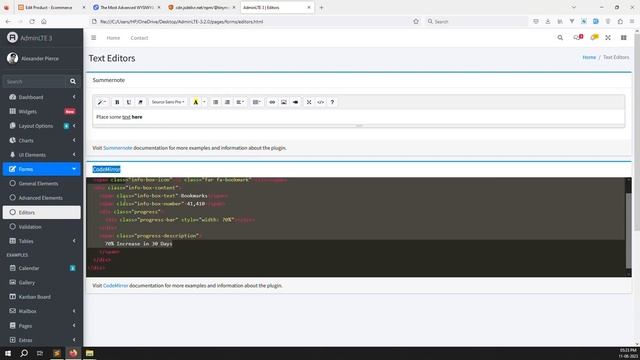Viewport: 640px width, 360px height.
Task: Expand the UI Elements sidebar menu
Action: [x=42, y=155]
